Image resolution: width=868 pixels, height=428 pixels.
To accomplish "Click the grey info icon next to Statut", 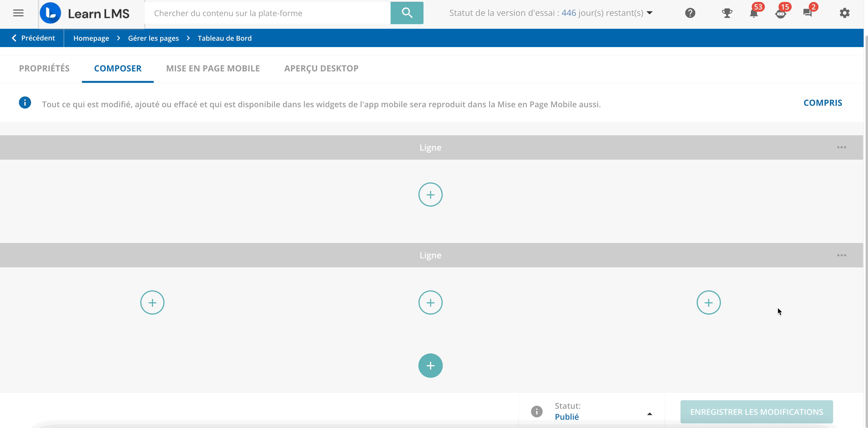I will [x=537, y=411].
